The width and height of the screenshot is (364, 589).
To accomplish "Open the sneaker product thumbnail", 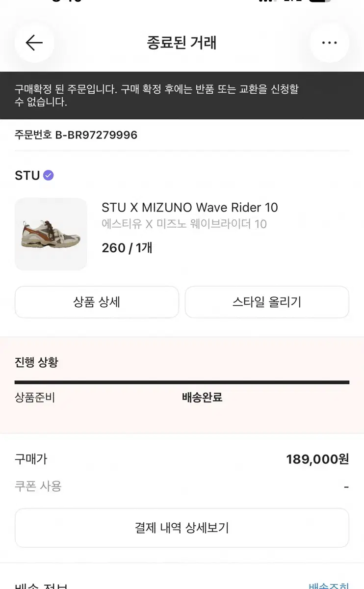I will [51, 234].
